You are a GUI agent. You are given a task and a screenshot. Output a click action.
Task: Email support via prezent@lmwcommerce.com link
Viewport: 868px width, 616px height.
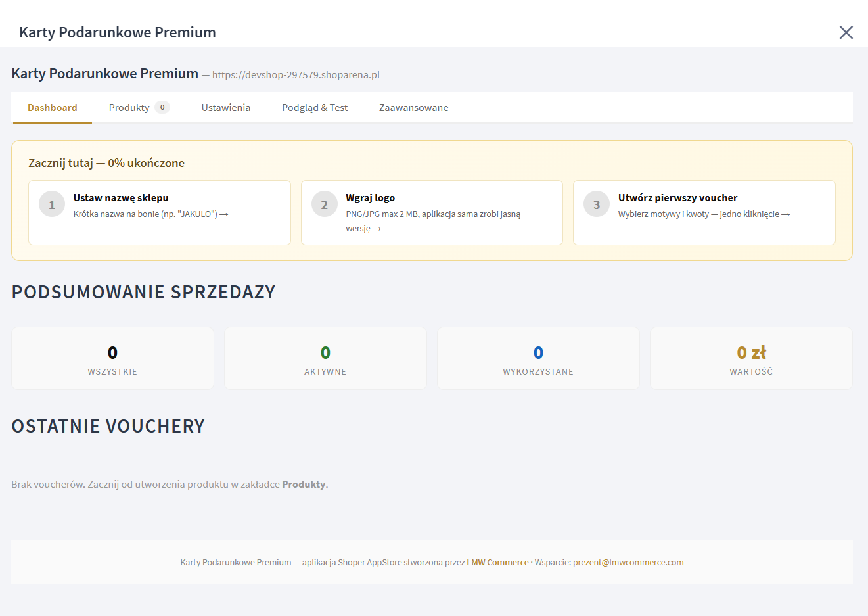628,562
